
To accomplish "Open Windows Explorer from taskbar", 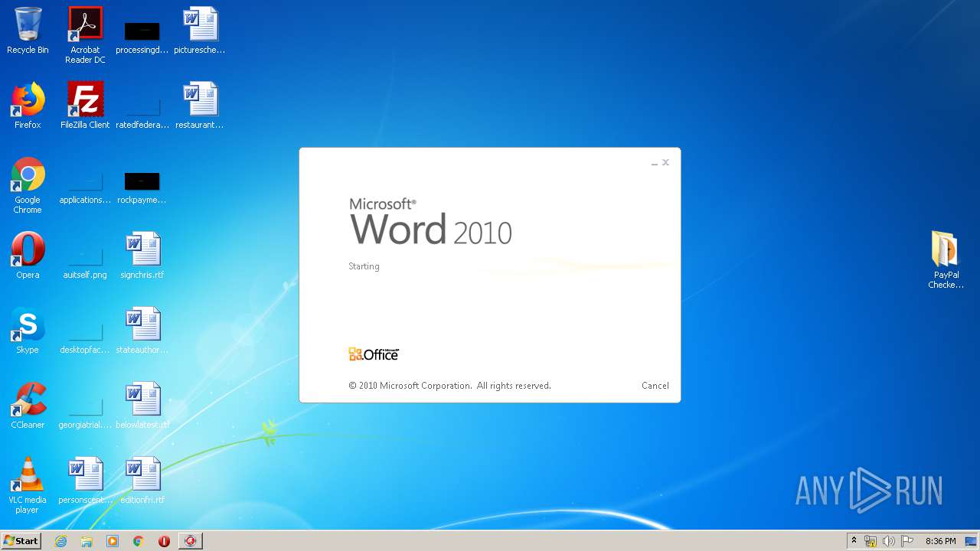I will pyautogui.click(x=87, y=541).
